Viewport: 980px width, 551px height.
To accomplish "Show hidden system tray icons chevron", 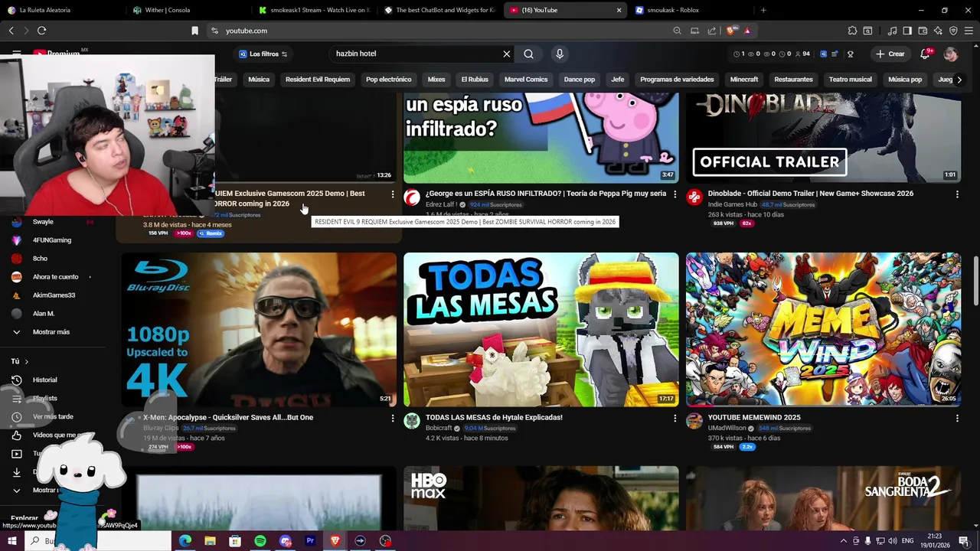I will click(844, 541).
